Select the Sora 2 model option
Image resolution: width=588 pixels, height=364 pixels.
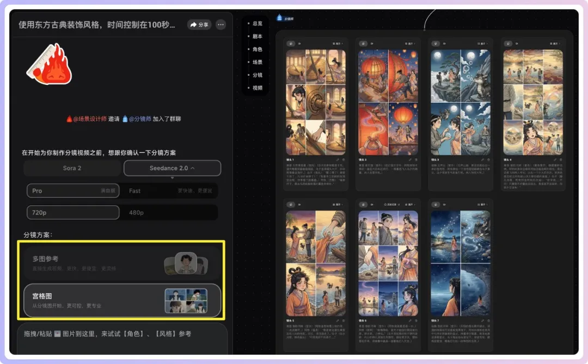[72, 168]
